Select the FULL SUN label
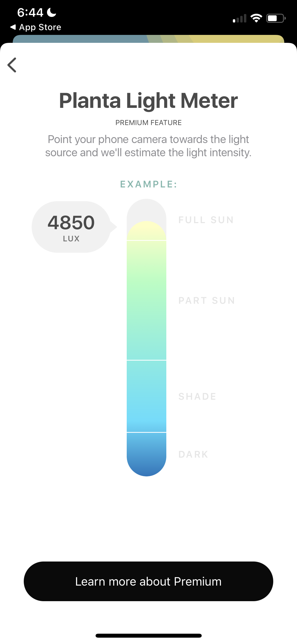The height and width of the screenshot is (644, 297). tap(206, 220)
